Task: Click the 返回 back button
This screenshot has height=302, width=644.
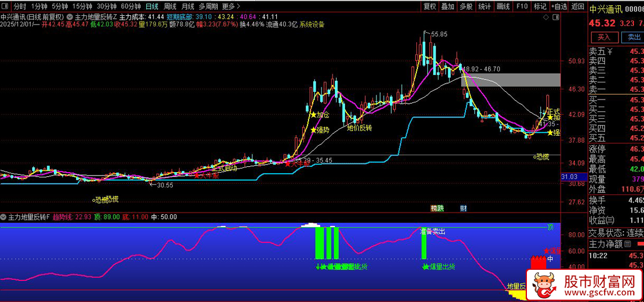Action: 577,6
